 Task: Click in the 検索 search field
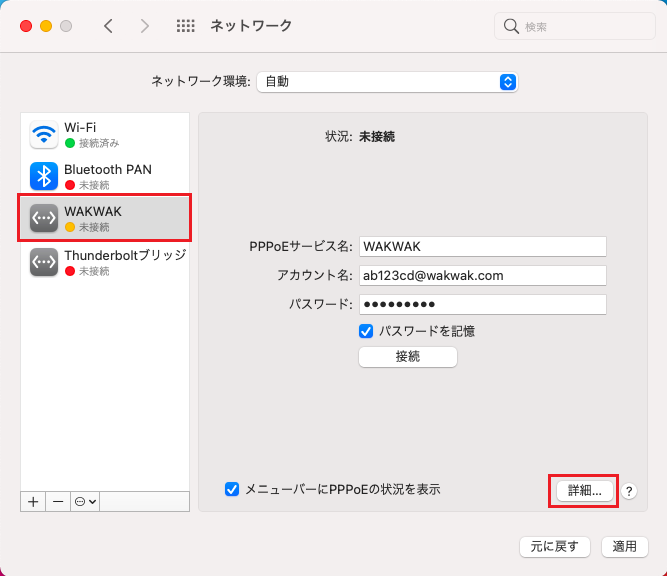[574, 26]
